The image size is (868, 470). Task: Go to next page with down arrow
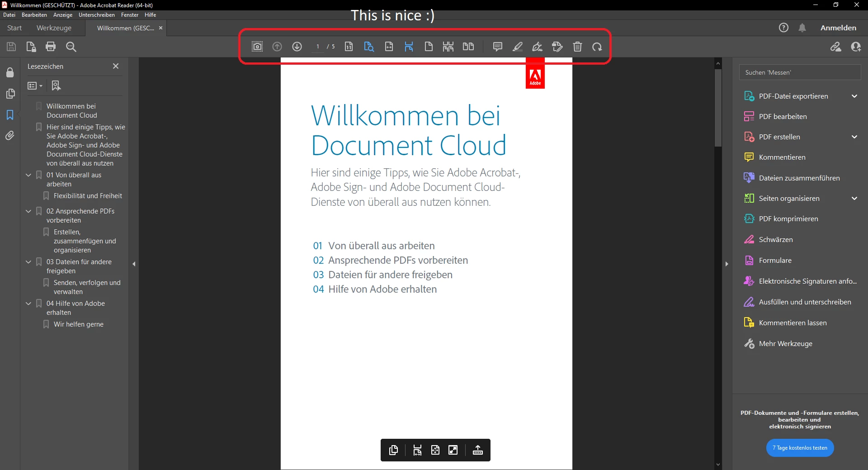[x=297, y=47]
